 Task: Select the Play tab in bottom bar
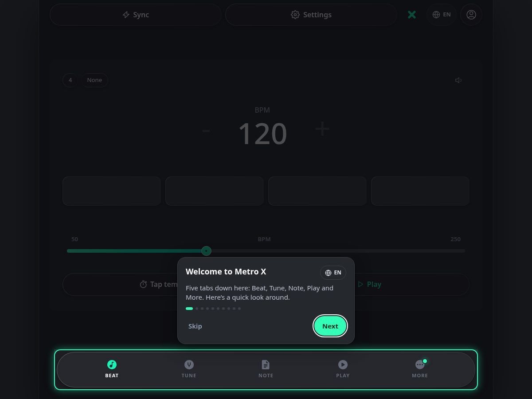(343, 369)
